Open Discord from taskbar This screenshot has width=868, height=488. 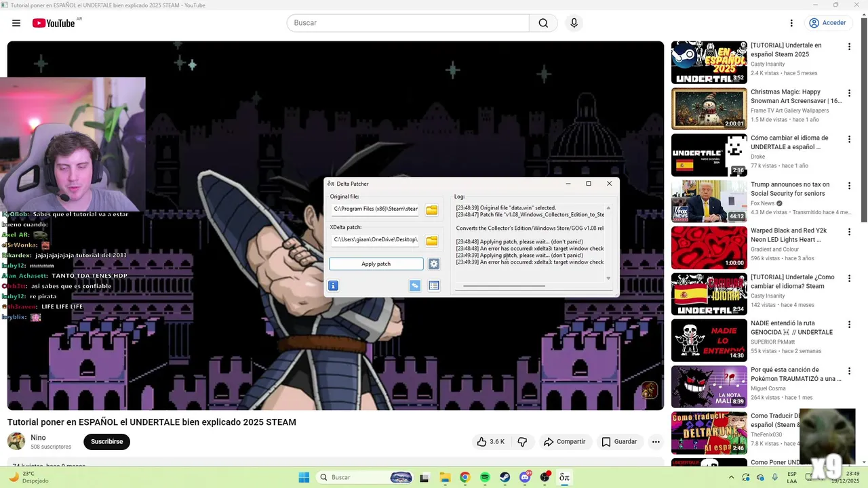(526, 477)
